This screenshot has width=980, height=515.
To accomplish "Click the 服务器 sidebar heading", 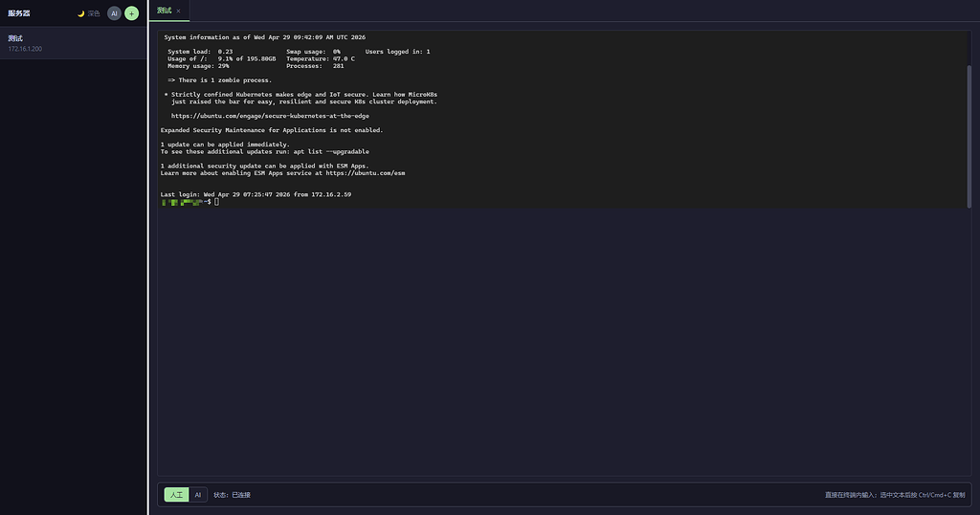I will point(19,13).
